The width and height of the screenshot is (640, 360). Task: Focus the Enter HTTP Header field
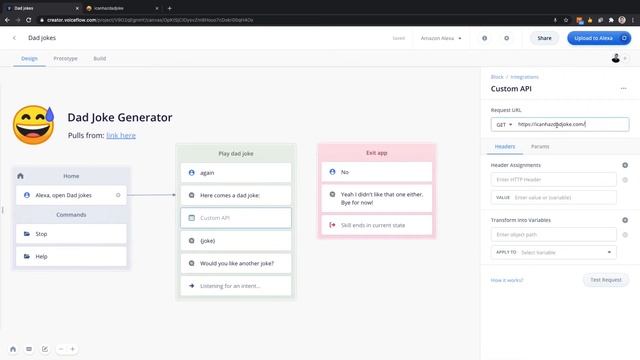click(553, 180)
